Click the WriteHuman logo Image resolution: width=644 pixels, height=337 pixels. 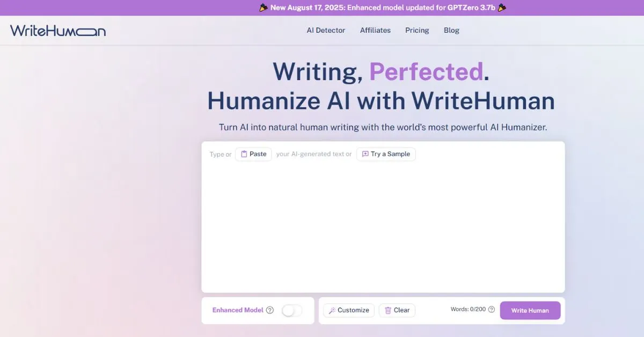[58, 31]
